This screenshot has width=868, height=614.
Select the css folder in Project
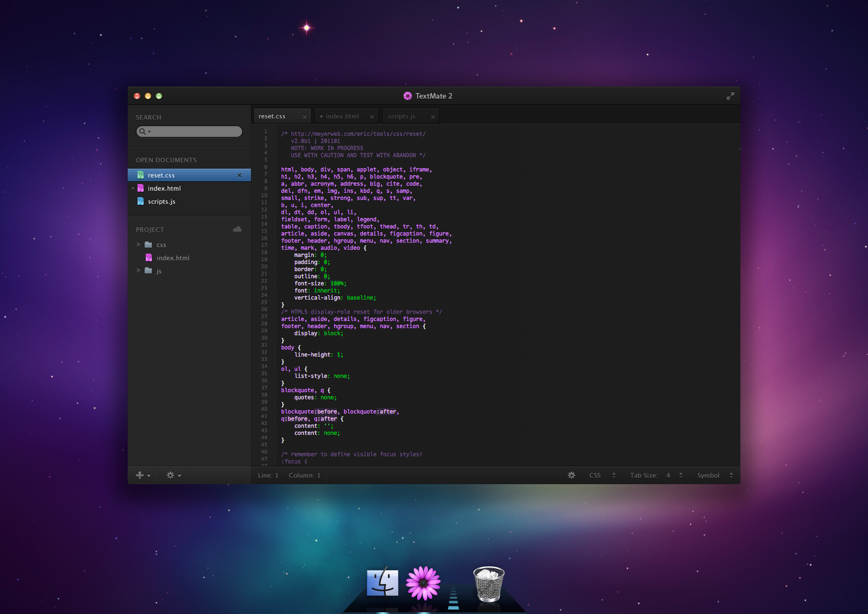point(189,245)
